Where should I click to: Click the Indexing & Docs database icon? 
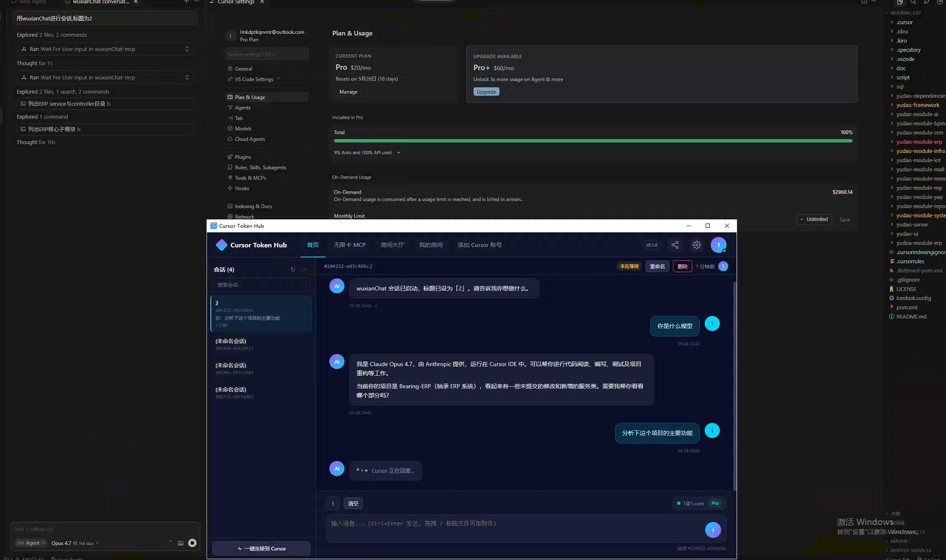230,206
